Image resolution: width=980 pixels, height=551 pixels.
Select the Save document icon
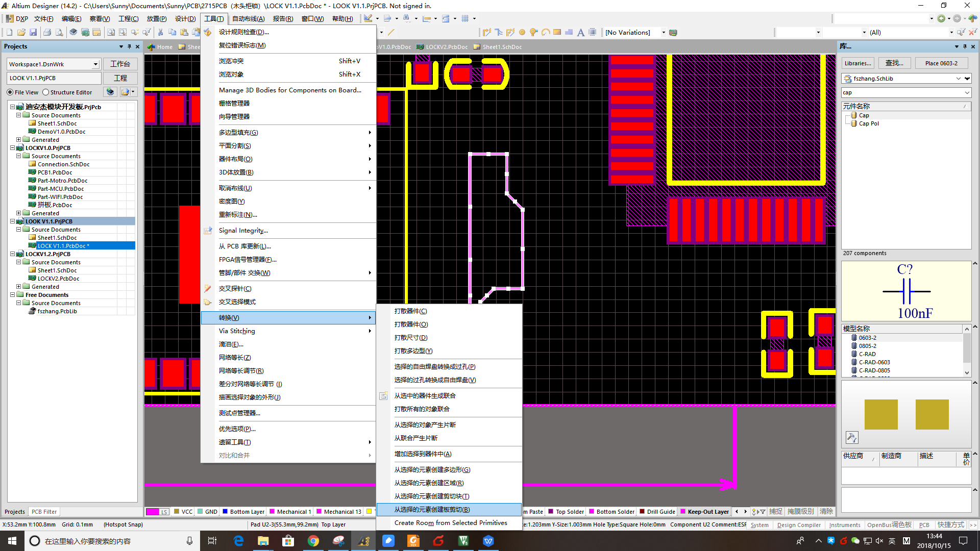click(x=34, y=32)
